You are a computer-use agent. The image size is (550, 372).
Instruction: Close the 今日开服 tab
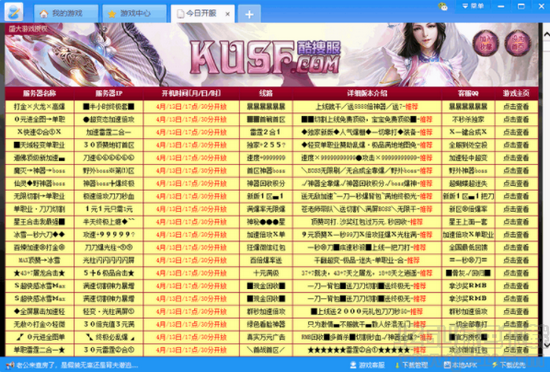[227, 14]
